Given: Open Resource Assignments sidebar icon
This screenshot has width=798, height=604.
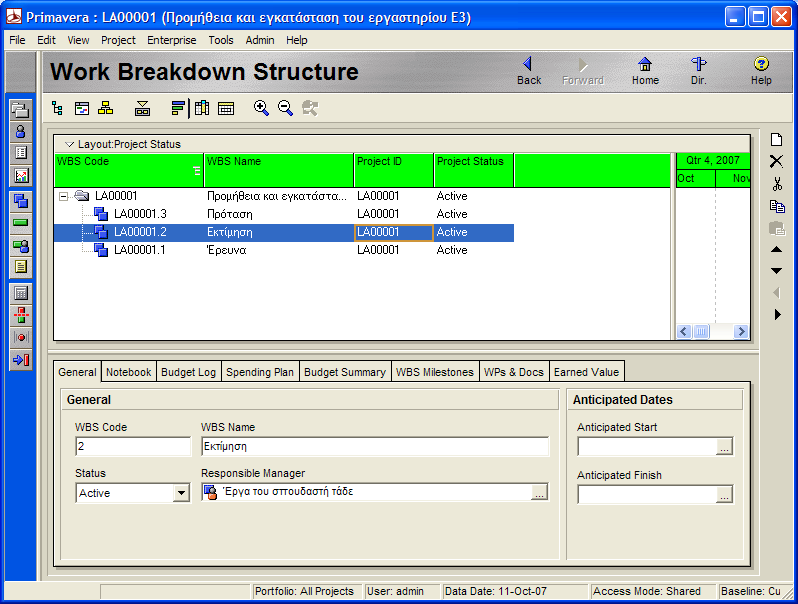Looking at the screenshot, I should pyautogui.click(x=21, y=246).
